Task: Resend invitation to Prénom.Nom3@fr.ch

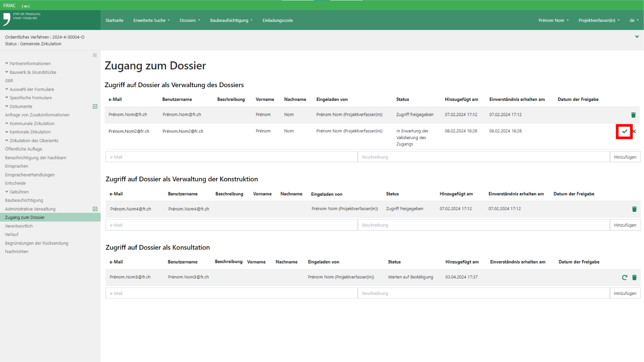Action: 625,278
